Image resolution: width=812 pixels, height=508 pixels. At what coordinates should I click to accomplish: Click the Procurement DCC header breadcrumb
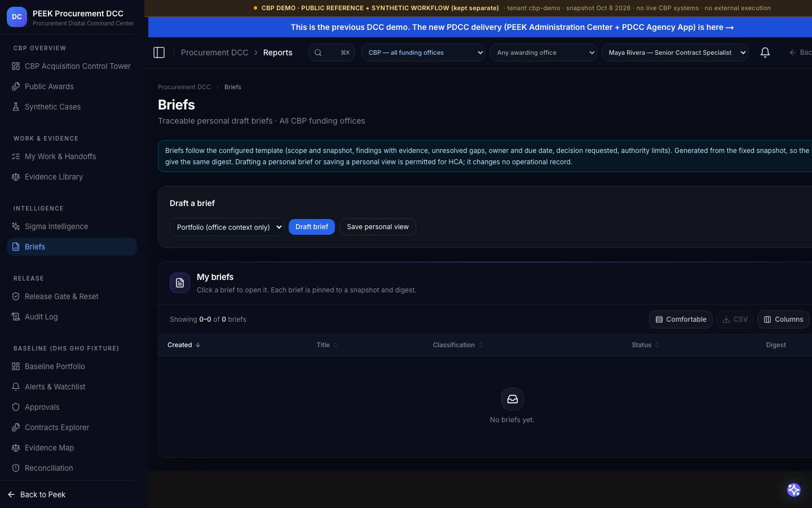pos(215,52)
